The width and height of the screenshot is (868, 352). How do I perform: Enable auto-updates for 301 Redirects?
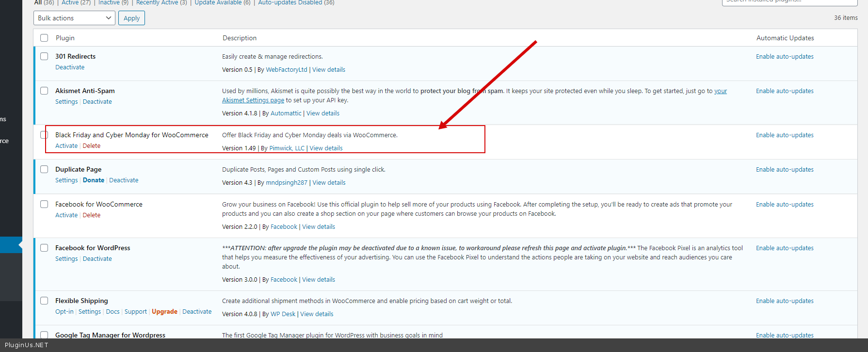coord(785,57)
